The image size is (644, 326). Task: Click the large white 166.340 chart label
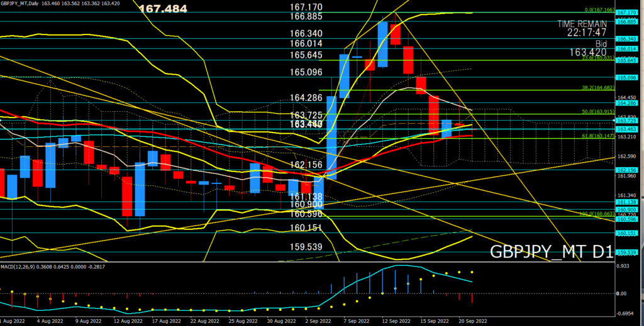point(306,34)
